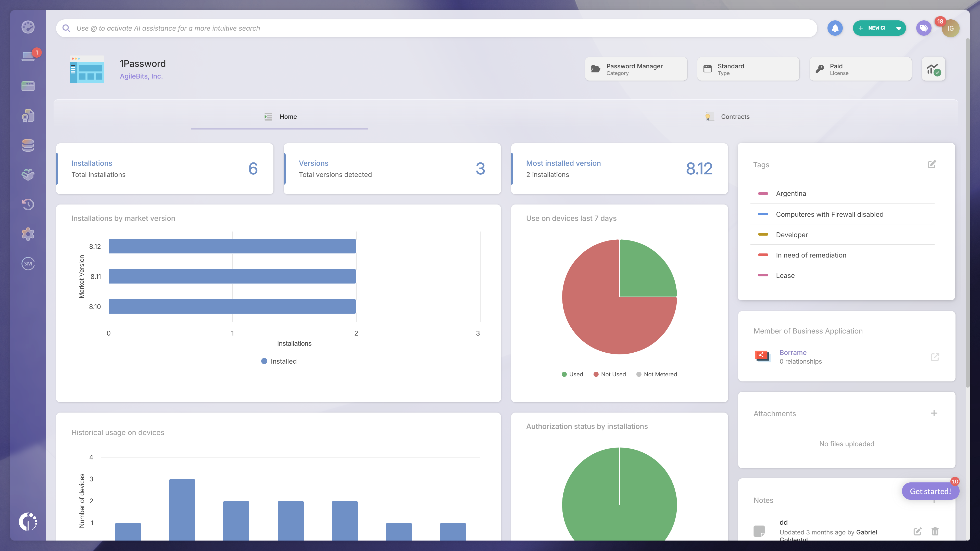Open the inventory box icon in sidebar

pos(28,175)
